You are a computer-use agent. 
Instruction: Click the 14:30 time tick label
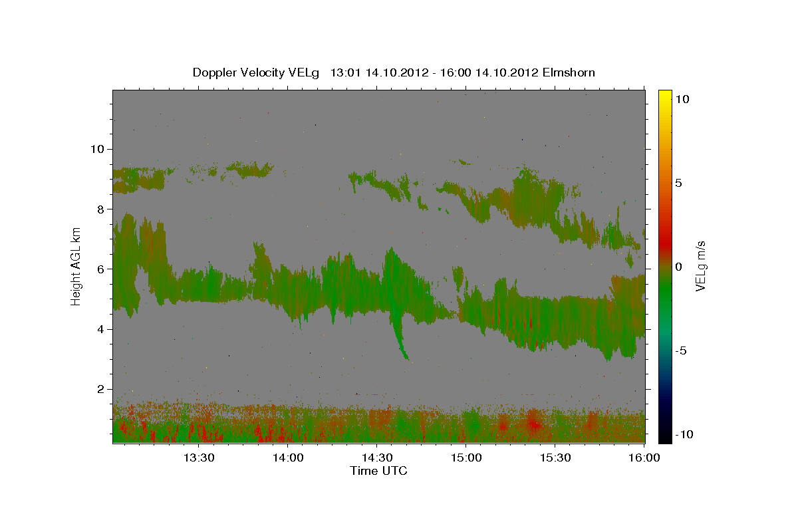click(x=376, y=458)
